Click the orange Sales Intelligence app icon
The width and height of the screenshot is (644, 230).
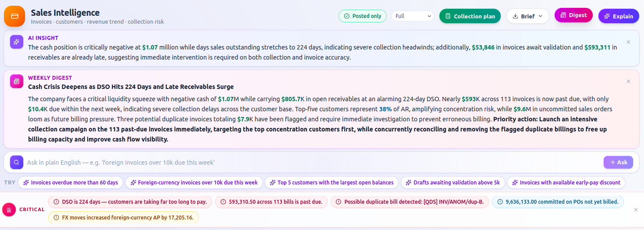click(x=14, y=16)
